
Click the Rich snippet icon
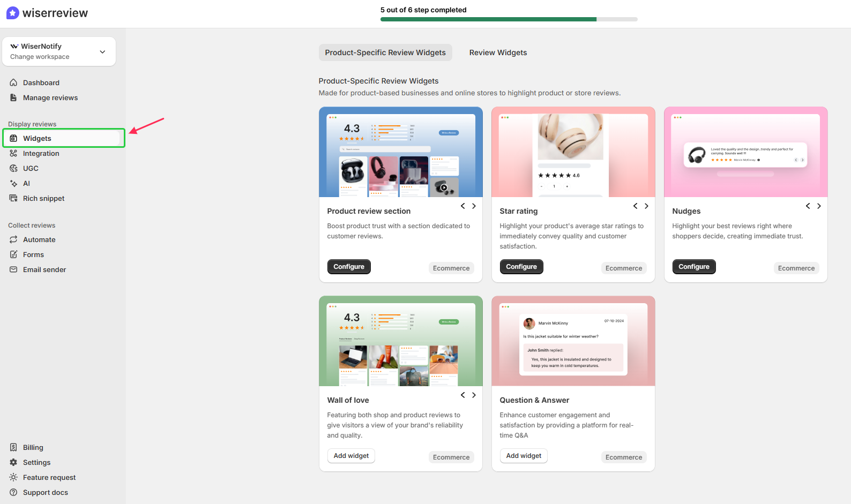point(13,198)
